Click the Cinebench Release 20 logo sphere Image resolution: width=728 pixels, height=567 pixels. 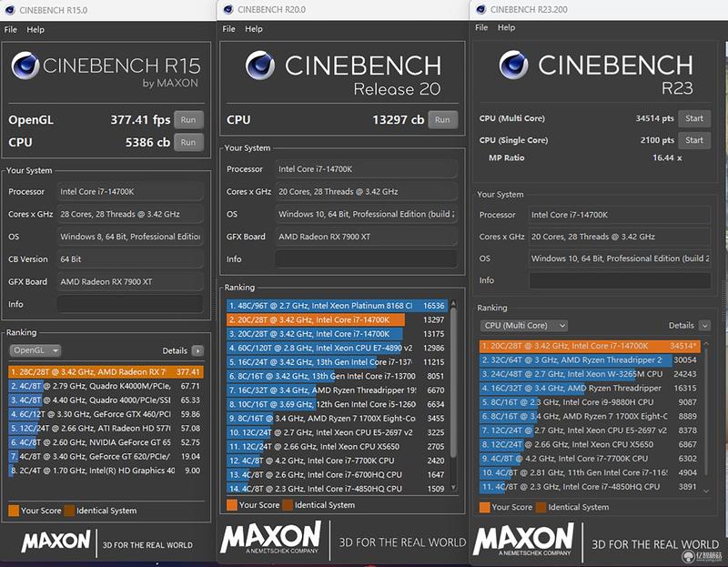tap(260, 65)
